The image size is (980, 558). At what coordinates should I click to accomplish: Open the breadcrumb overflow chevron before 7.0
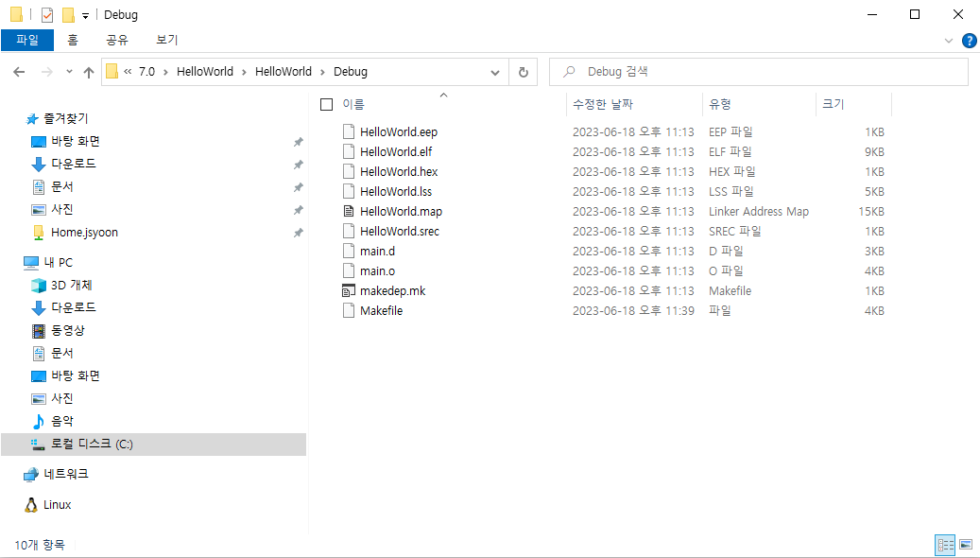tap(128, 72)
